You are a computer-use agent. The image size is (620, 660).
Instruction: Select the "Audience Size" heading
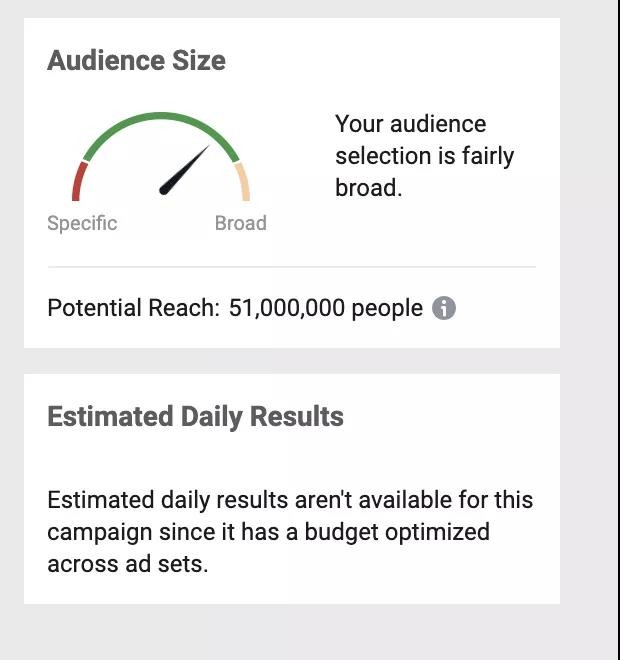point(136,61)
